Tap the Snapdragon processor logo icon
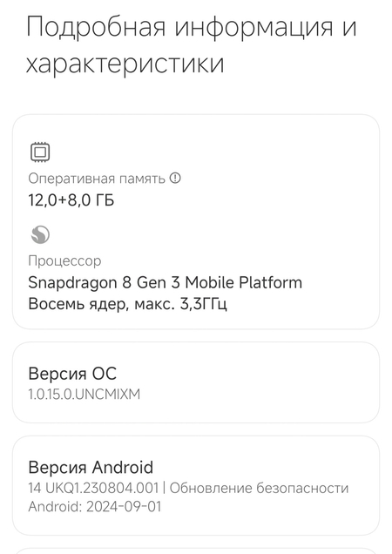This screenshot has width=392, height=554. [40, 234]
